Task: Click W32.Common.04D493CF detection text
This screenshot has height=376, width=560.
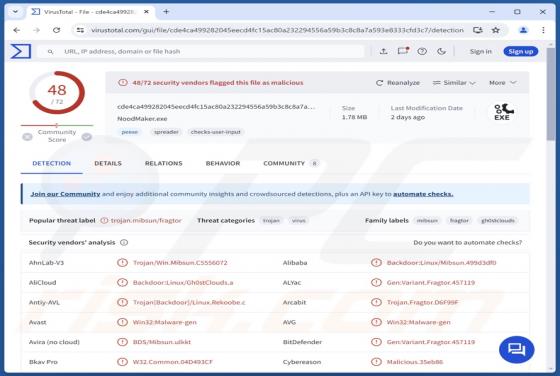Action: pyautogui.click(x=172, y=362)
